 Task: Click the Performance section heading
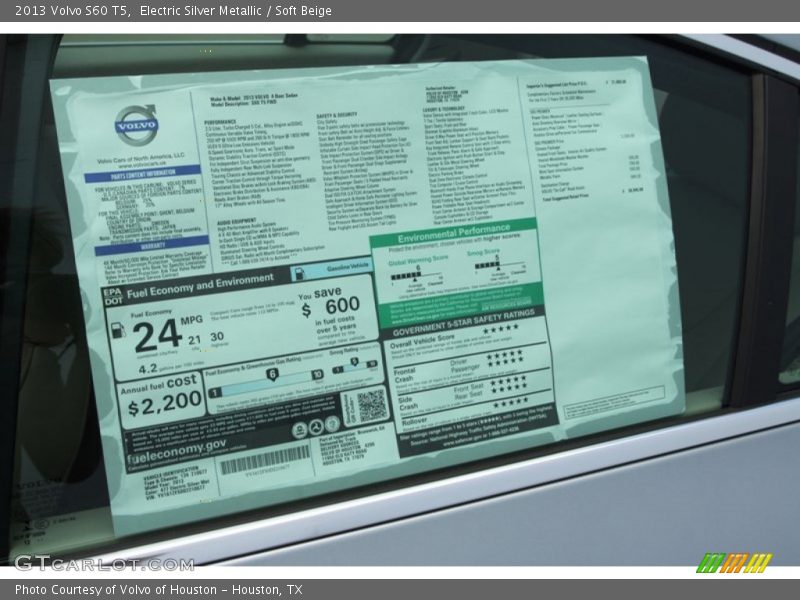pos(220,122)
